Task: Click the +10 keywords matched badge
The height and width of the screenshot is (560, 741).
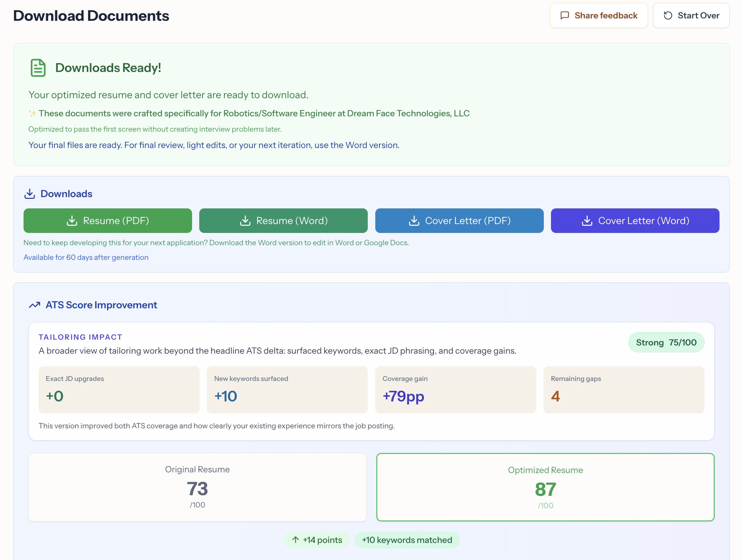Action: 407,540
